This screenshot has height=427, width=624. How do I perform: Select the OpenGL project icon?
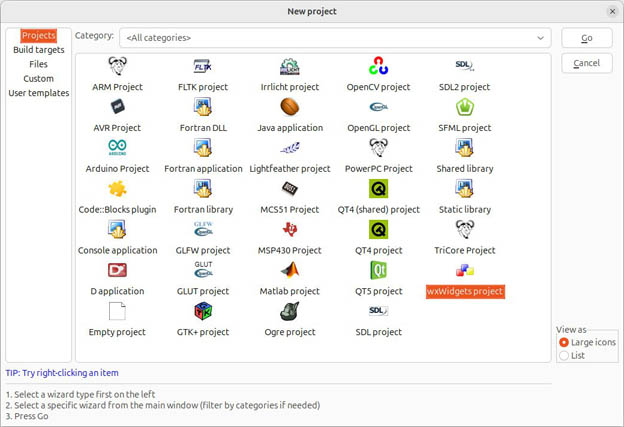(x=378, y=107)
